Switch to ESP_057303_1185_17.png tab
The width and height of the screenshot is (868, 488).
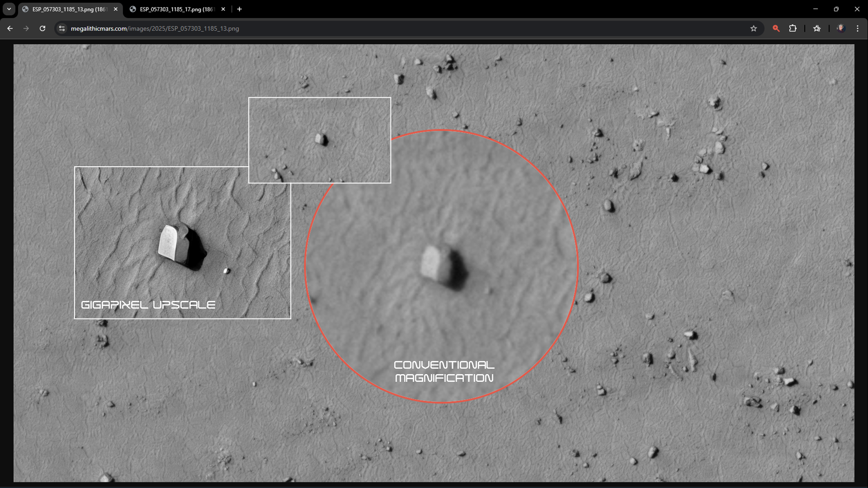(176, 9)
